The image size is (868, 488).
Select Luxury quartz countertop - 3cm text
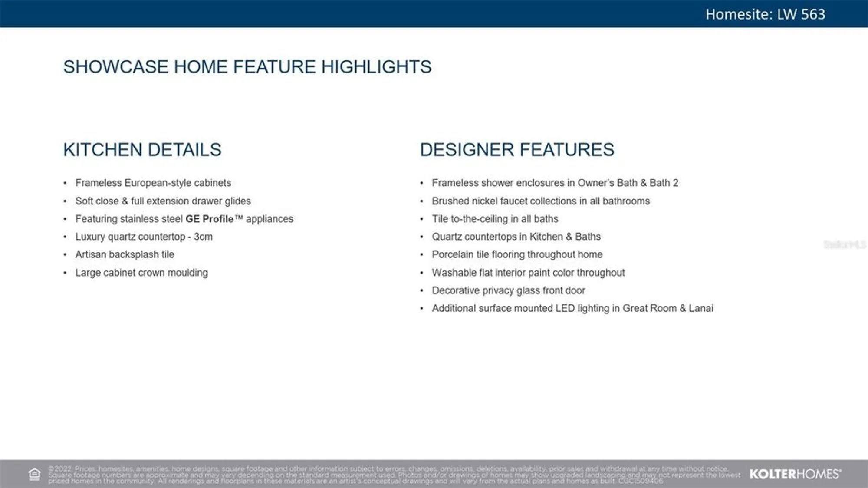click(144, 237)
